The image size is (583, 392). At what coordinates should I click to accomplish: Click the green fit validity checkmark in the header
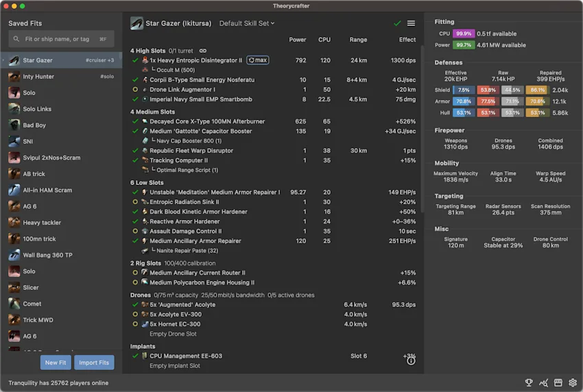[x=397, y=23]
